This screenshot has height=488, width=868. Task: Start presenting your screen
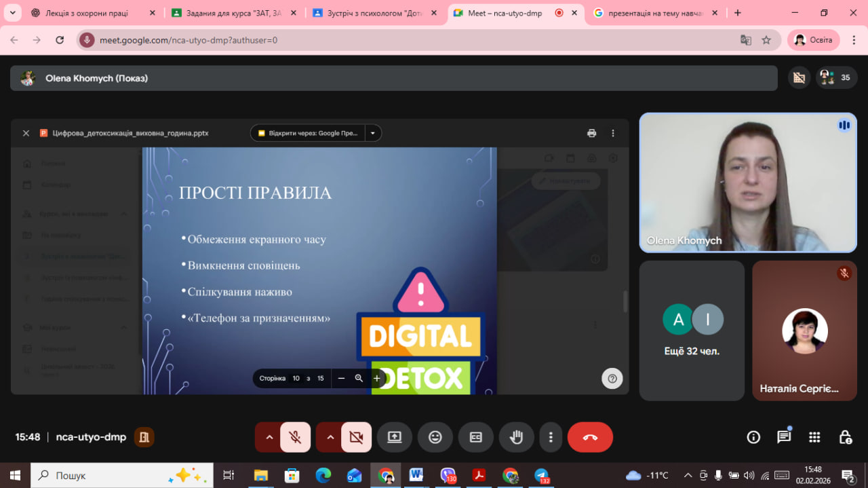click(x=395, y=437)
